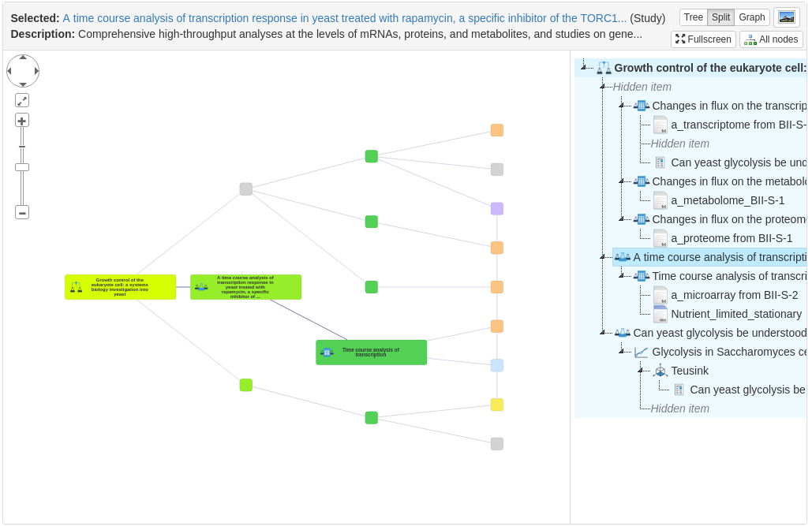Switch to Split view
Viewport: 812px width, 526px height.
(720, 17)
